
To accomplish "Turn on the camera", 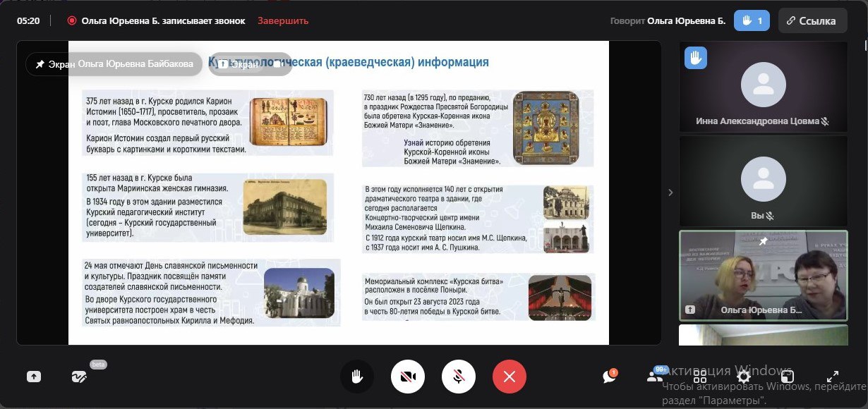I will click(408, 377).
